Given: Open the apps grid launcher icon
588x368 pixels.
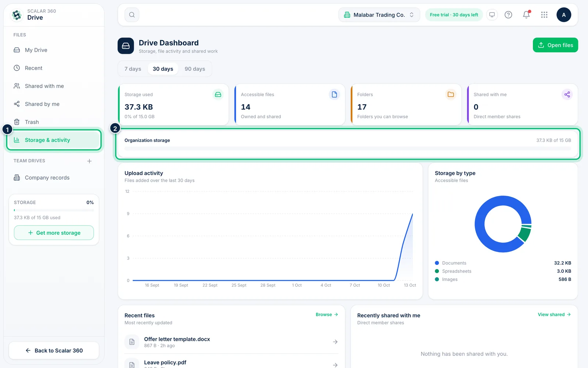Looking at the screenshot, I should click(544, 15).
